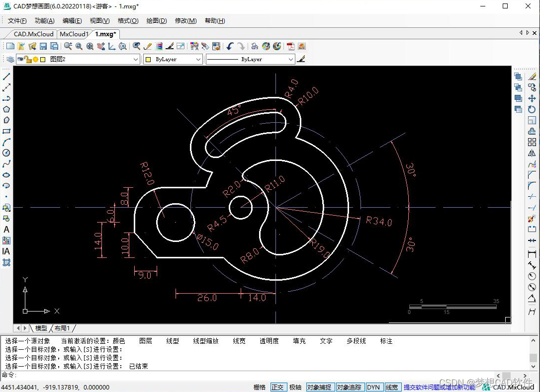Select the Hatch fill tool

point(6,263)
